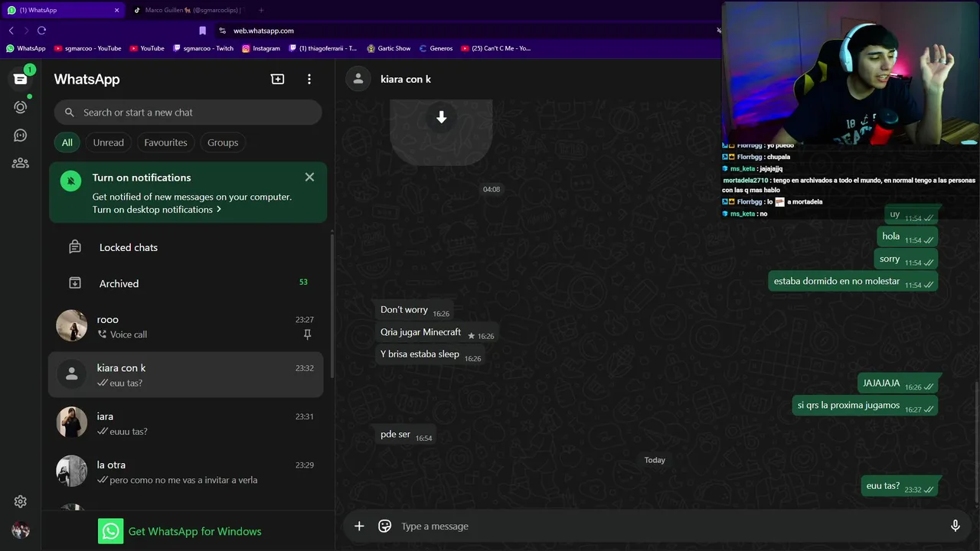Open the three-dot menu beside WhatsApp title
The width and height of the screenshot is (980, 551).
pos(309,79)
